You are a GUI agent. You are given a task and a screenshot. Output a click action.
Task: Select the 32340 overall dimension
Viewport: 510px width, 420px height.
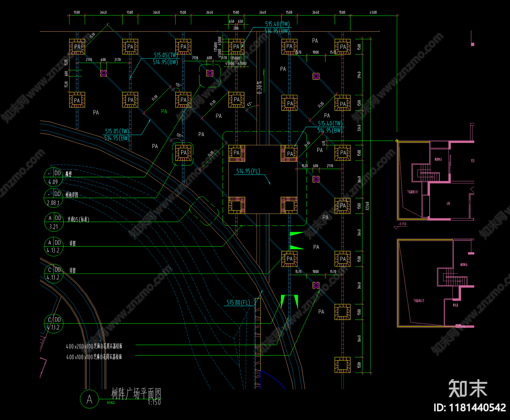pyautogui.click(x=367, y=206)
